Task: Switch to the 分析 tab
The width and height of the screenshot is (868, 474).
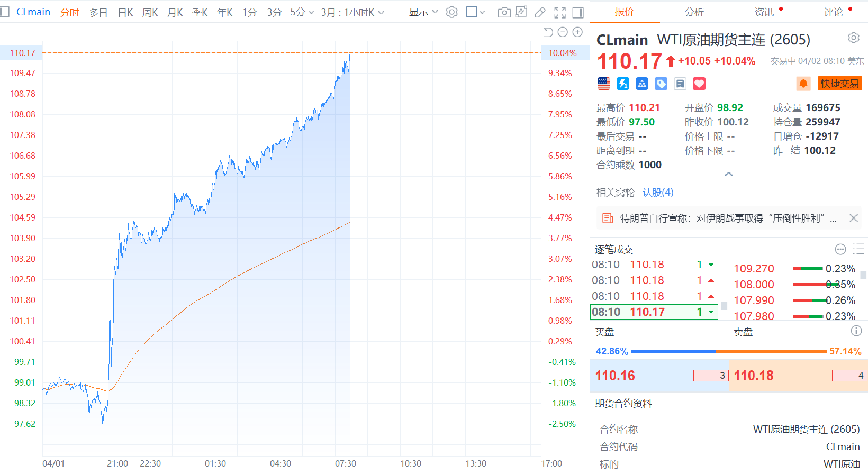Action: (694, 12)
